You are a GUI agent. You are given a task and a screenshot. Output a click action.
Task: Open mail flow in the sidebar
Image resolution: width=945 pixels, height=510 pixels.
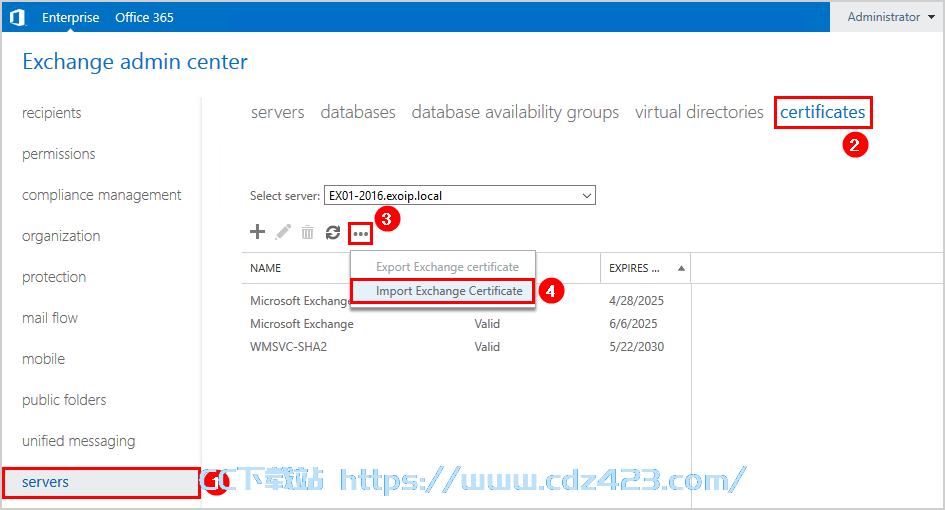point(50,318)
